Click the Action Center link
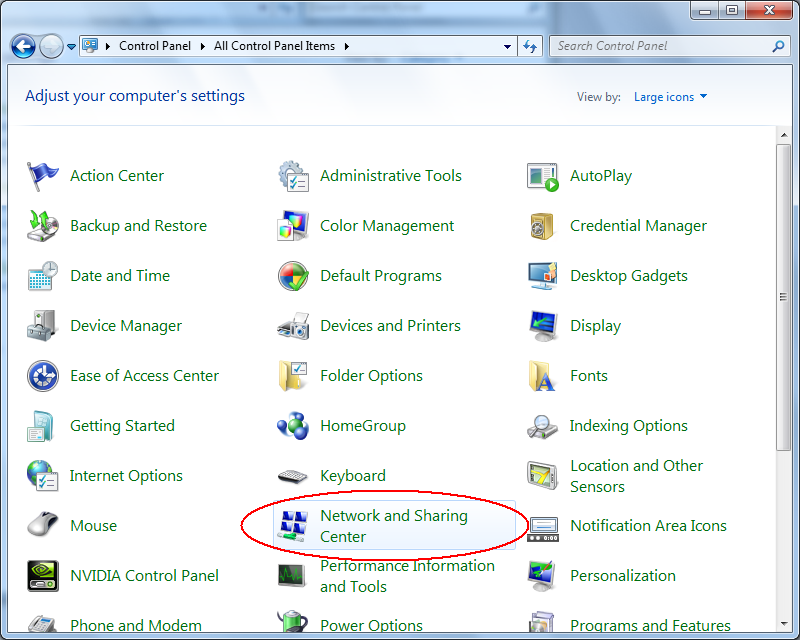This screenshot has height=640, width=800. 117,176
